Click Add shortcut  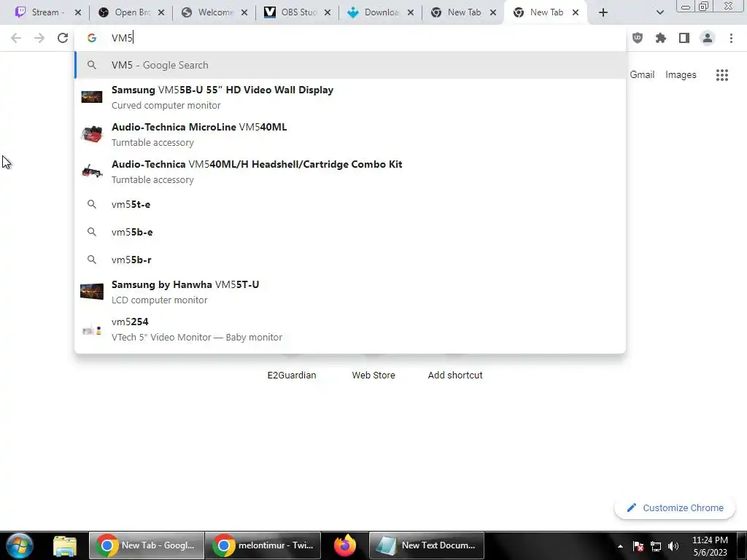coord(455,376)
